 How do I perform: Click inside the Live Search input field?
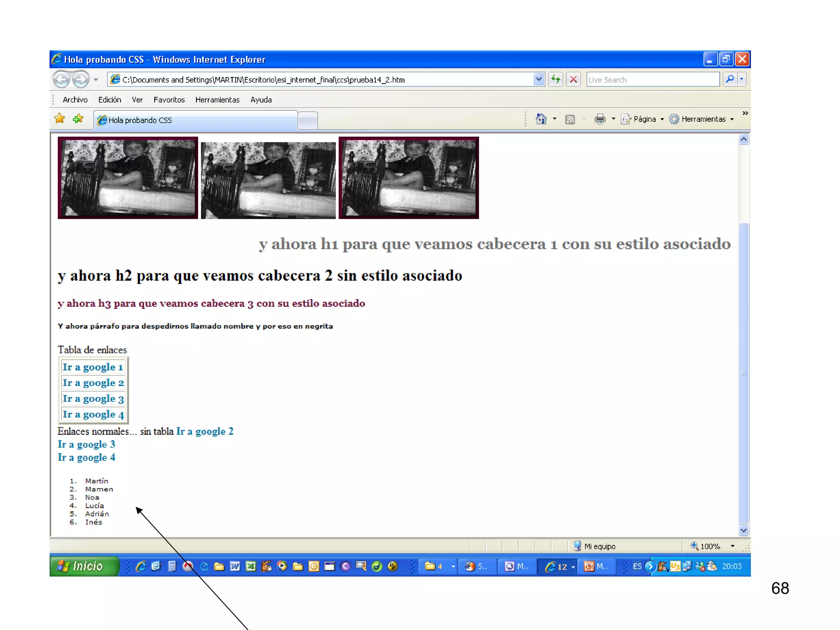[652, 80]
